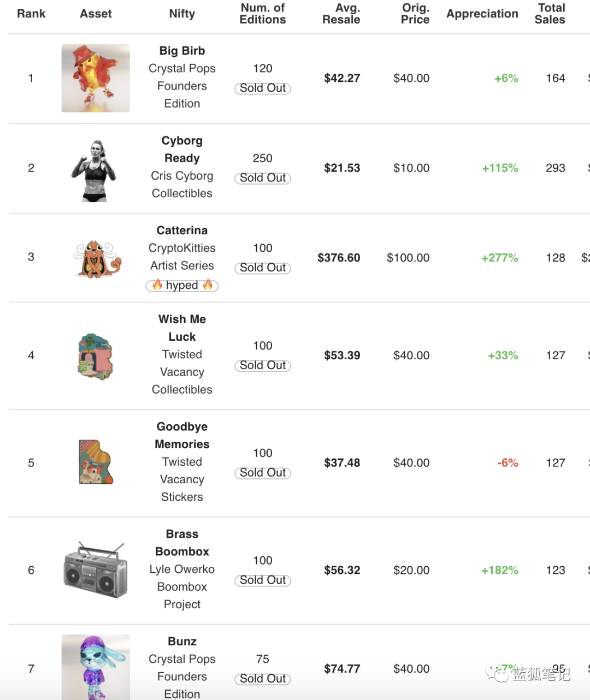The width and height of the screenshot is (590, 700).
Task: Click the Num. of Editions header
Action: click(263, 14)
